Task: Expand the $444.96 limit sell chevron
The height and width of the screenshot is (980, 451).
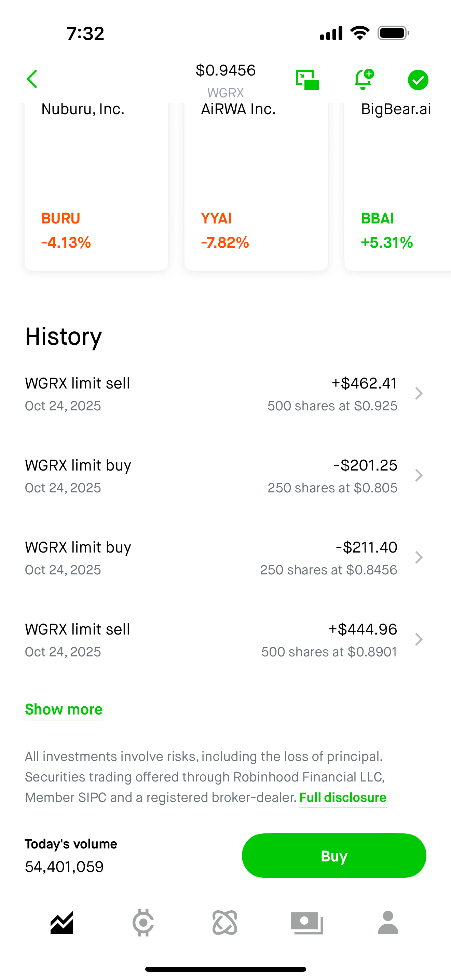Action: pos(419,640)
